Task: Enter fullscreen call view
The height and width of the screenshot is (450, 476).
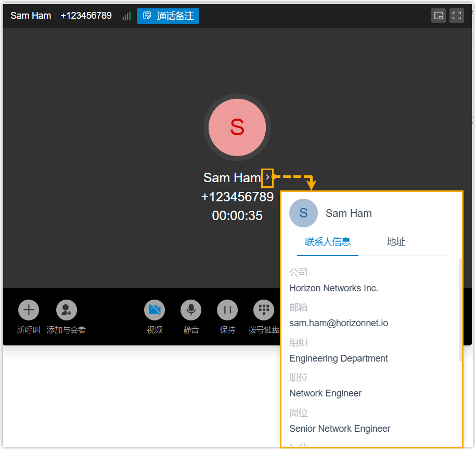Action: coord(457,16)
